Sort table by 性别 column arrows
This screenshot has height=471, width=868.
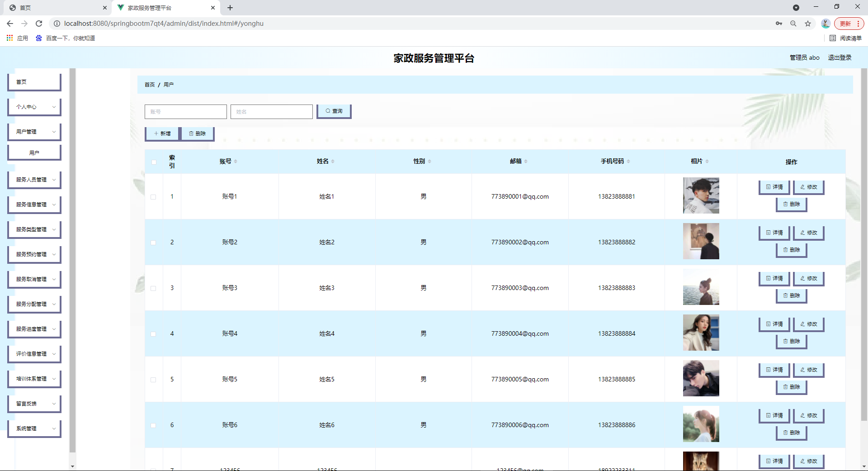[429, 162]
